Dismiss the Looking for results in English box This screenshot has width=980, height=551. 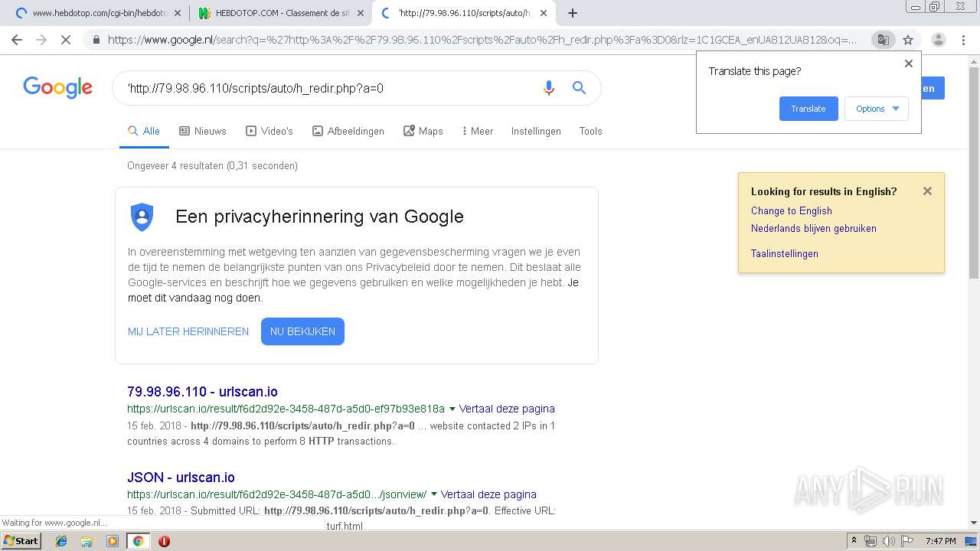pyautogui.click(x=927, y=191)
